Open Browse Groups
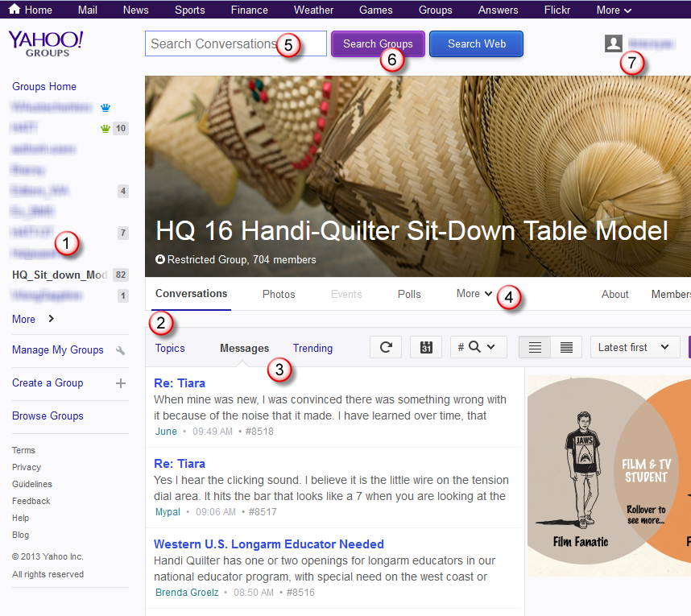Image resolution: width=691 pixels, height=616 pixels. point(48,416)
